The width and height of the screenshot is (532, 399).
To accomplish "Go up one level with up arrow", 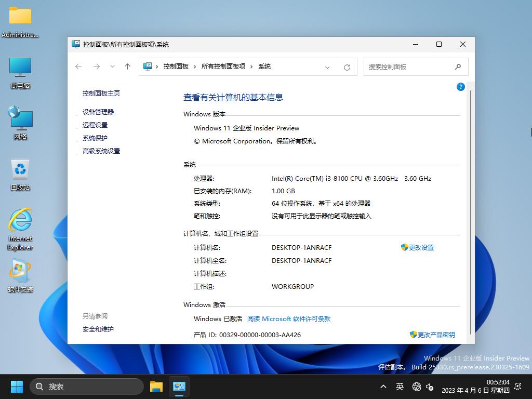I will tap(127, 66).
